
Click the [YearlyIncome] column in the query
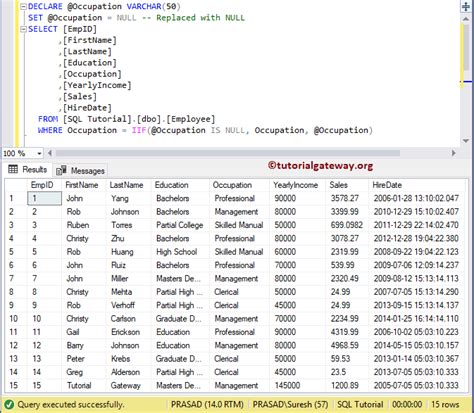tap(97, 85)
